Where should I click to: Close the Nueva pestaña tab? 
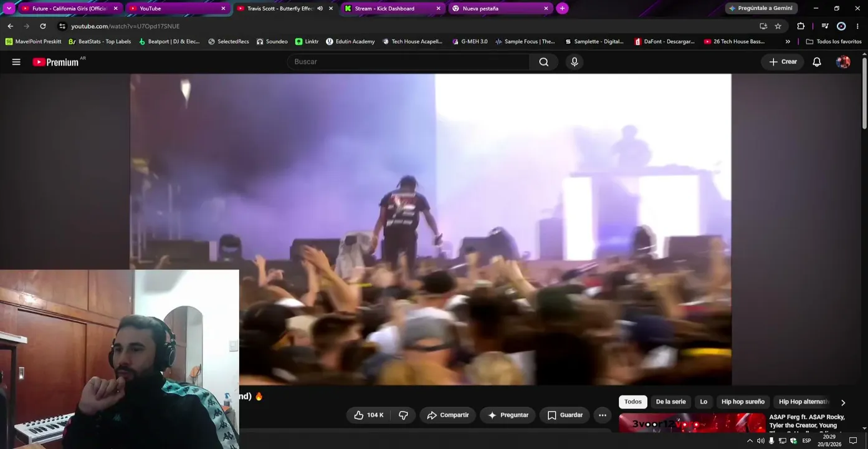coord(546,9)
